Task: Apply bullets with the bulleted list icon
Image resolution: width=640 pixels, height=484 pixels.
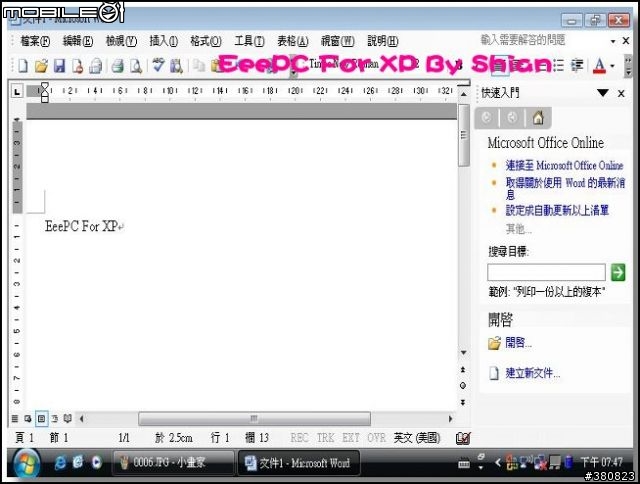Action: 558,65
